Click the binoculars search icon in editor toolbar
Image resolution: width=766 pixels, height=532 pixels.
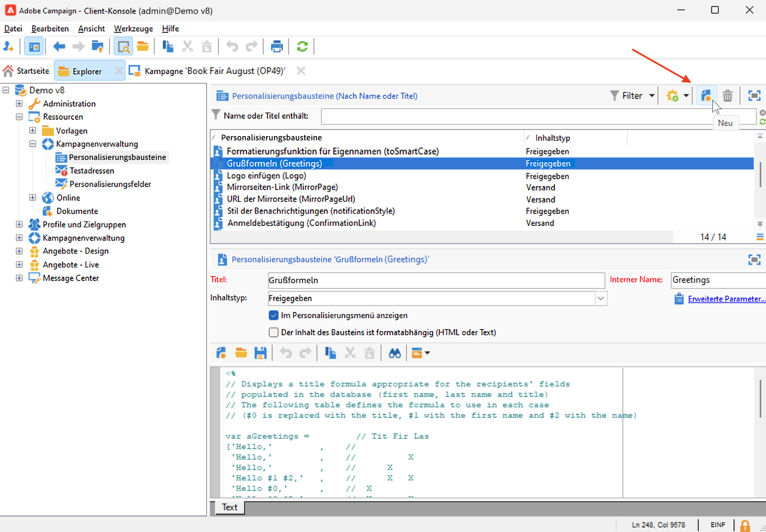click(x=394, y=353)
